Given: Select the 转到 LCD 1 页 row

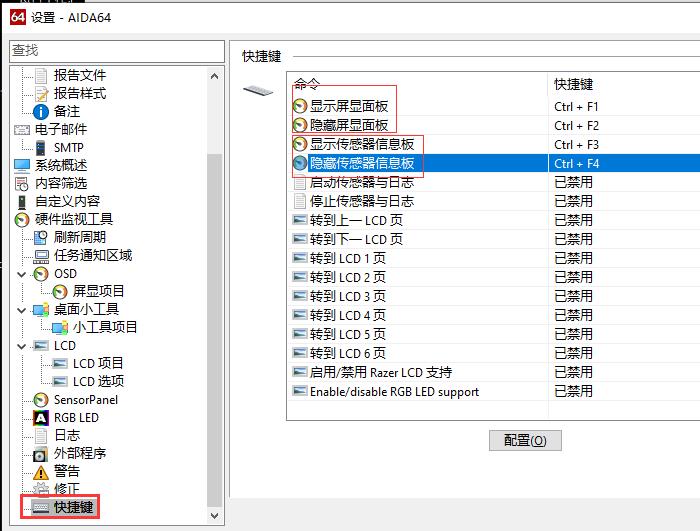Looking at the screenshot, I should click(x=493, y=259).
